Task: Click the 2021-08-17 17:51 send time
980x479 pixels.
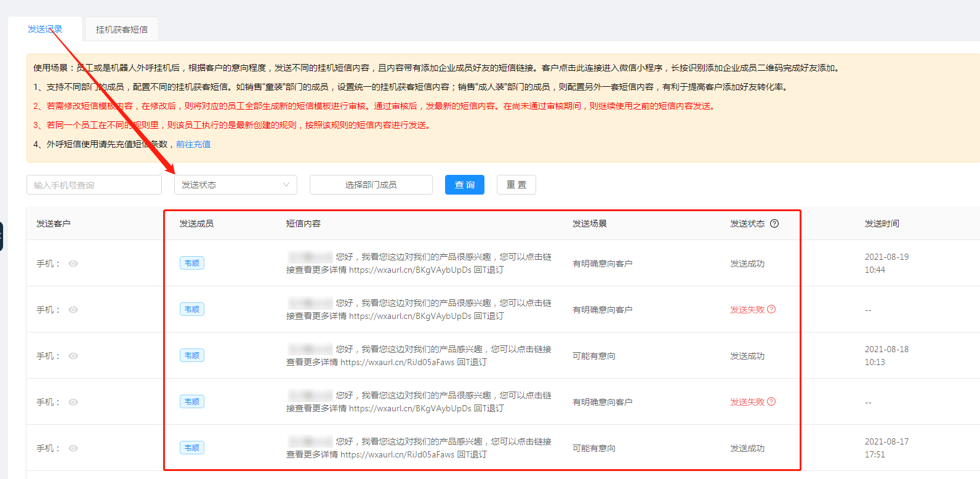Action: click(886, 448)
